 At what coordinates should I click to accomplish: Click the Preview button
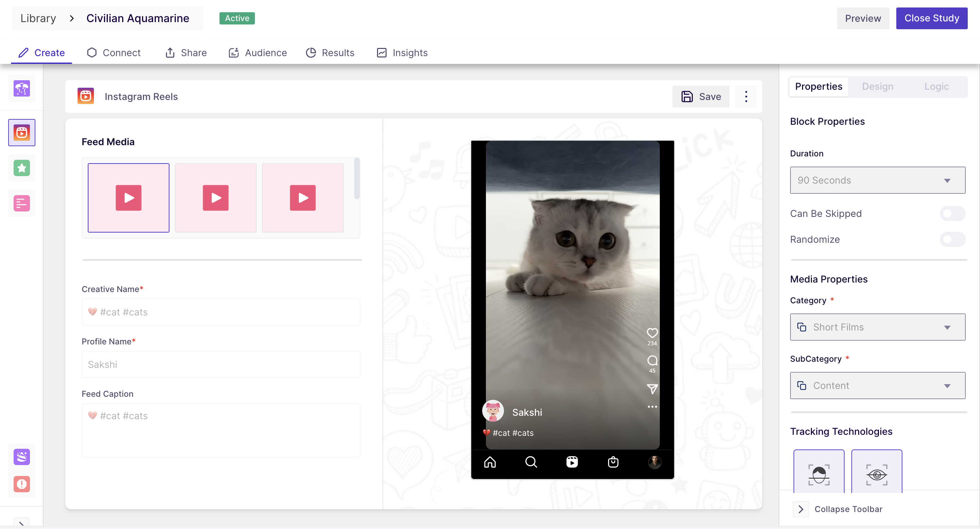(863, 18)
